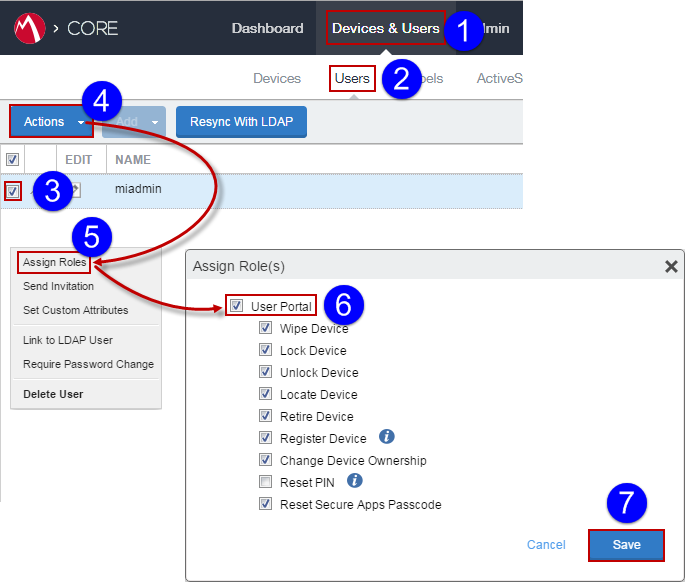Toggle the Locate Device checkbox
This screenshot has width=685, height=582.
[x=265, y=394]
